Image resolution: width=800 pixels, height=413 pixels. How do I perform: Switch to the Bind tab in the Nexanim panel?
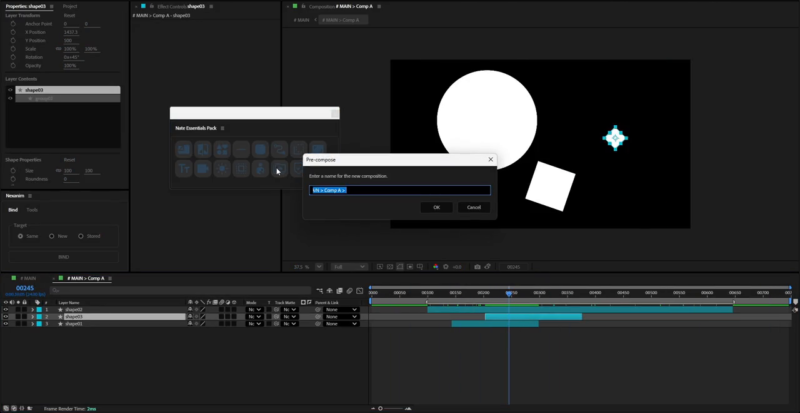pos(13,210)
